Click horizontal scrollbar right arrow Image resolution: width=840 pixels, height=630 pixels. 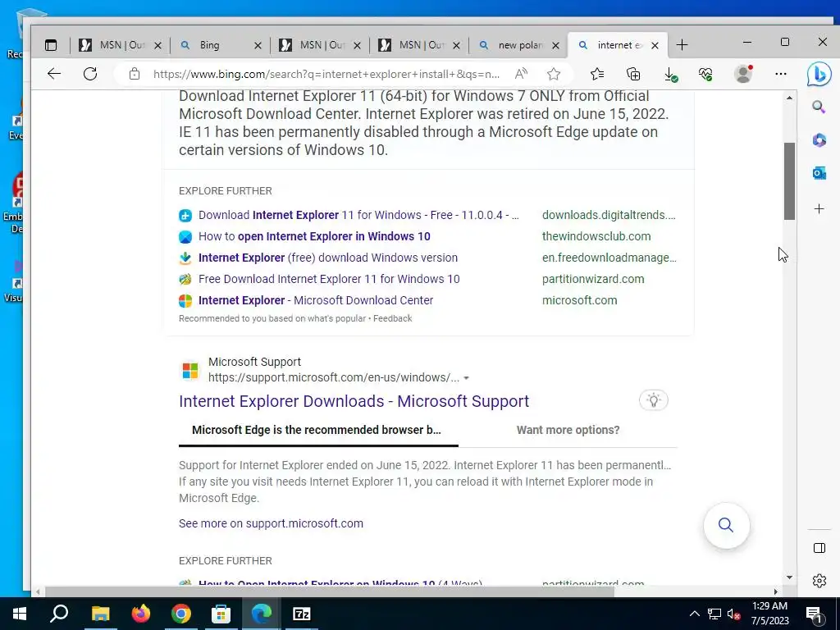tap(776, 591)
